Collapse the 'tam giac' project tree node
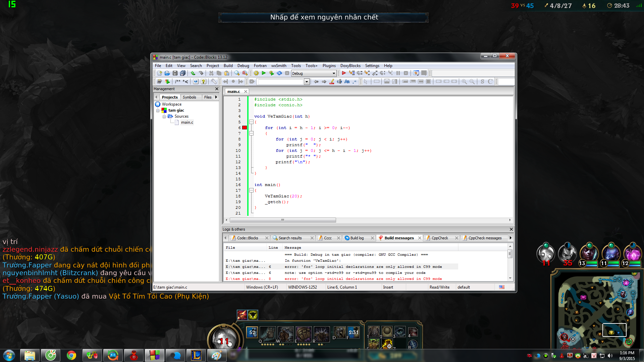This screenshot has height=362, width=644. click(x=158, y=110)
